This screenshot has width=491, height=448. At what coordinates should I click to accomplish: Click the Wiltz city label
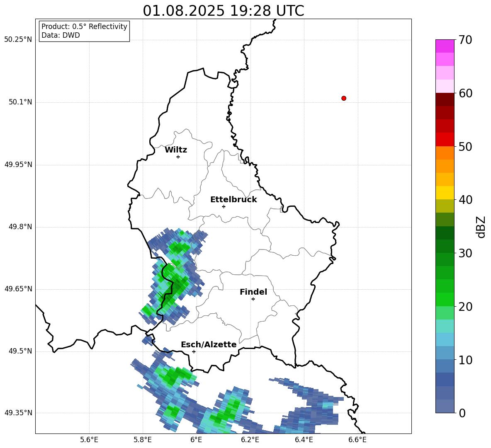tap(176, 150)
